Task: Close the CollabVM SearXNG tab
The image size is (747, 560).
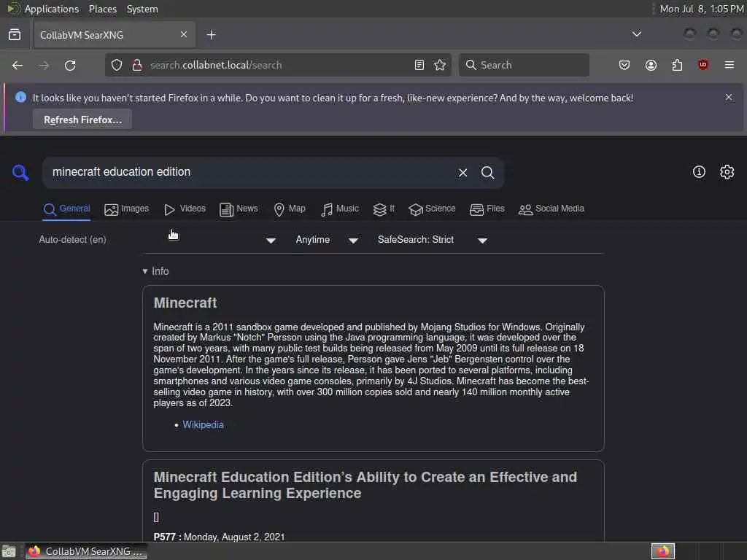Action: (184, 34)
